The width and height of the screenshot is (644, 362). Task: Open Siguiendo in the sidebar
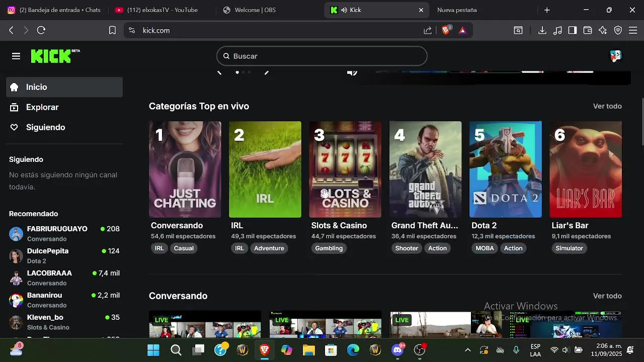tap(64, 127)
